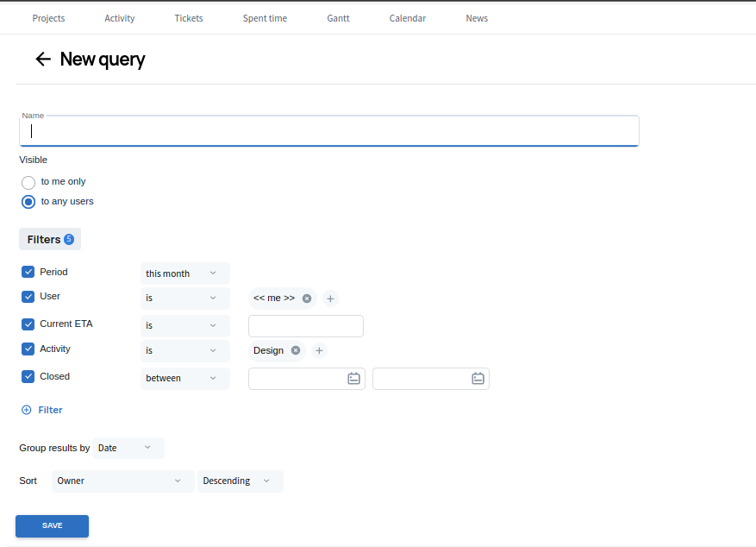Screen dimensions: 756x547
Task: Uncheck the Period filter checkbox
Action: point(28,272)
